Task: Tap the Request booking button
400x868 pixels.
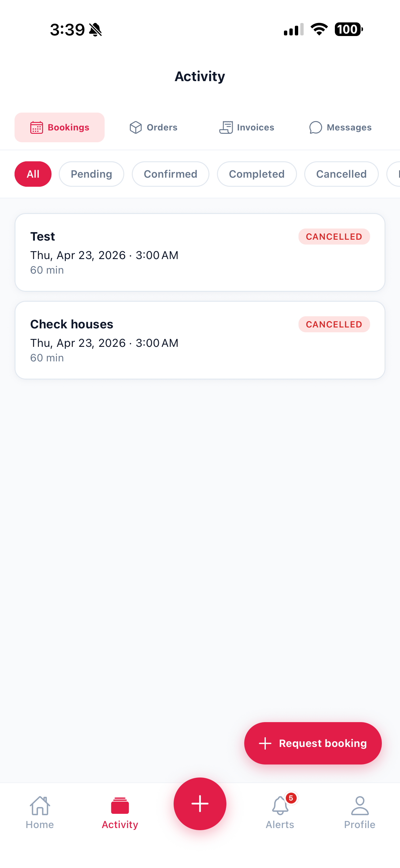Action: [313, 743]
